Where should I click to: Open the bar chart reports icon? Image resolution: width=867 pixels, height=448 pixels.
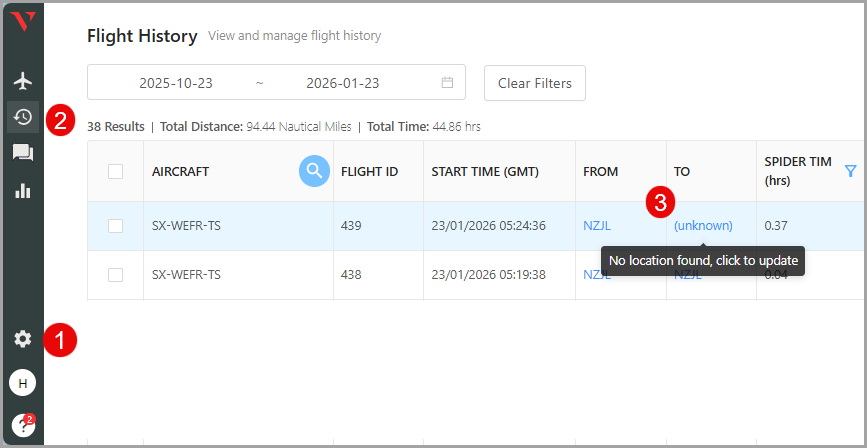(x=22, y=190)
